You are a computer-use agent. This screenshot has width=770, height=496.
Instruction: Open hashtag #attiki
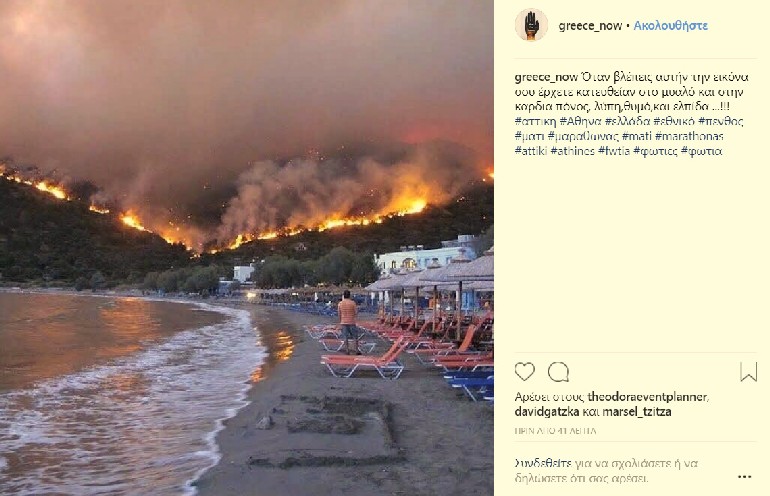(x=531, y=151)
